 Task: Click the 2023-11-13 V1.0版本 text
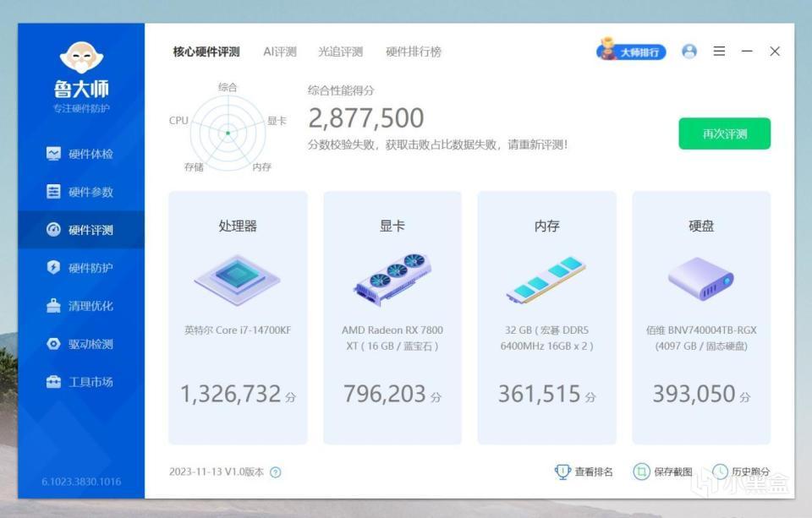pos(217,472)
